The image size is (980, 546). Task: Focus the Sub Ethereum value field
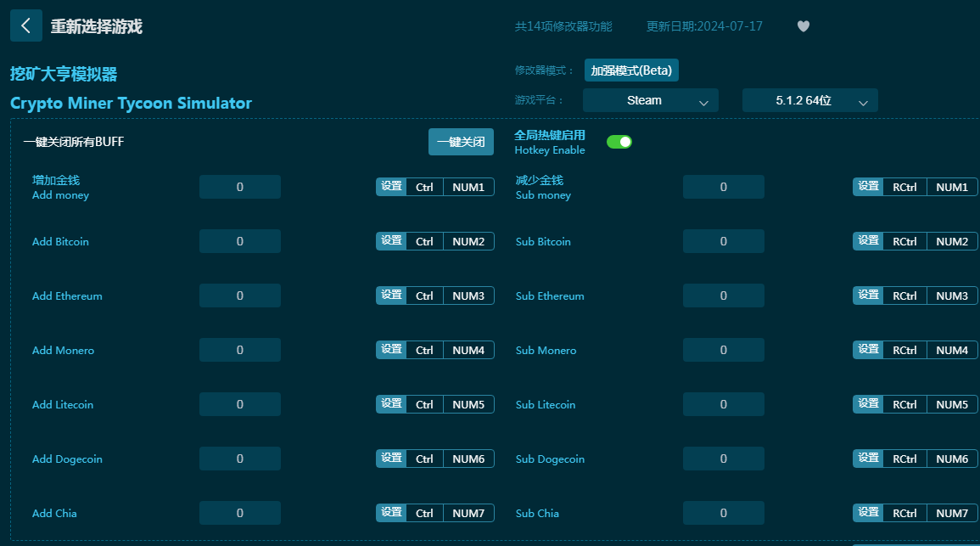[x=723, y=296]
